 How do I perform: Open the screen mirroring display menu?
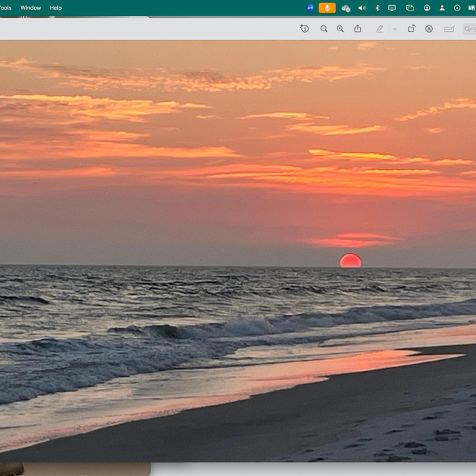pos(392,8)
